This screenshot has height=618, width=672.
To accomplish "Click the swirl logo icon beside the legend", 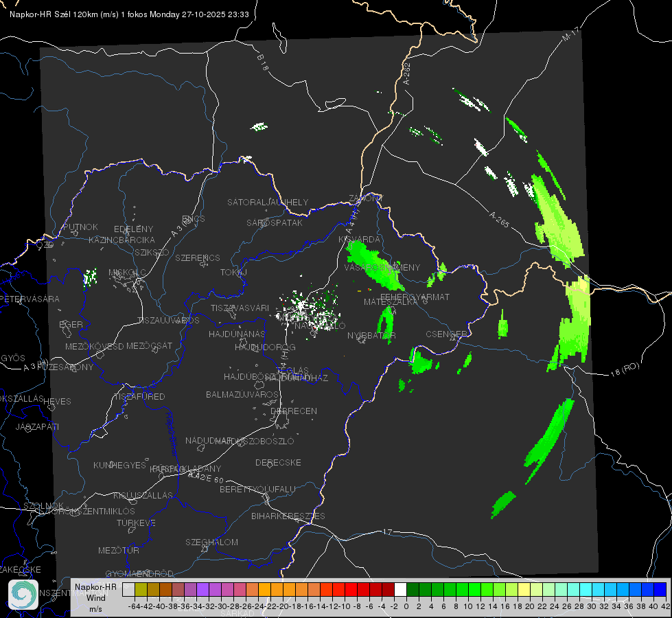I will [23, 595].
